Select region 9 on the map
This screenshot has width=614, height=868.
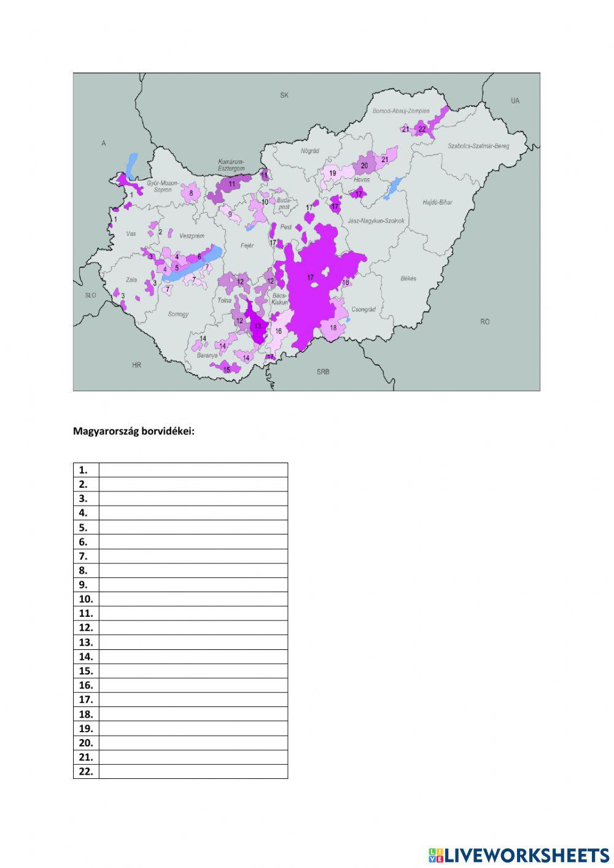[230, 214]
